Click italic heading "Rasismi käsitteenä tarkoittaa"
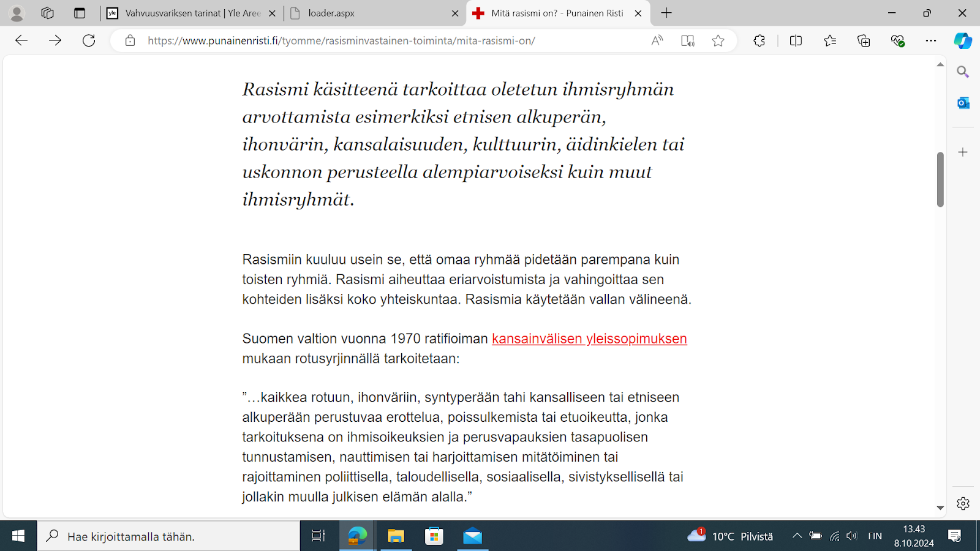This screenshot has height=551, width=980. click(464, 144)
